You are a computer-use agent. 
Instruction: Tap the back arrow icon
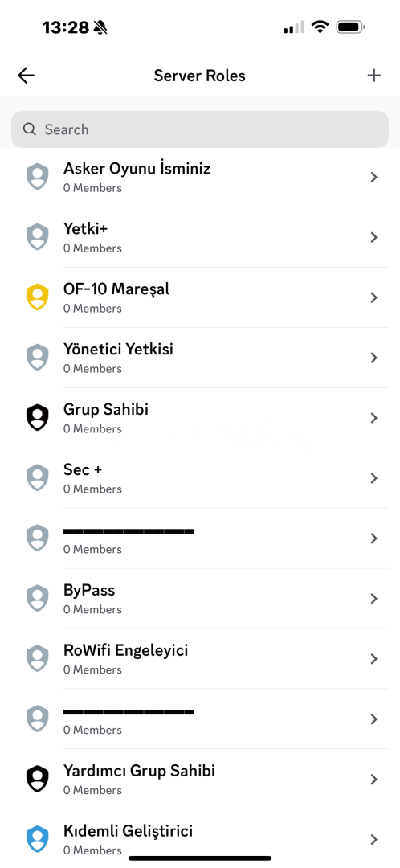[26, 76]
